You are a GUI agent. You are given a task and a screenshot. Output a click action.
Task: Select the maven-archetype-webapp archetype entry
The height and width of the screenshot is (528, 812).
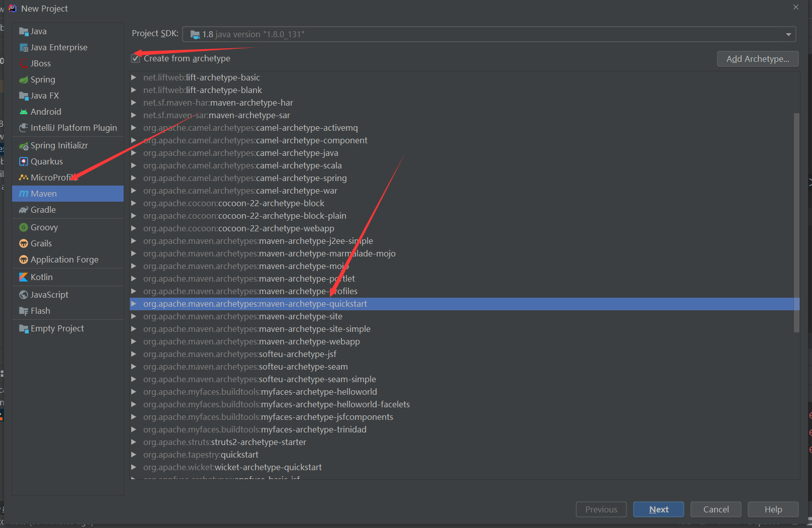251,341
